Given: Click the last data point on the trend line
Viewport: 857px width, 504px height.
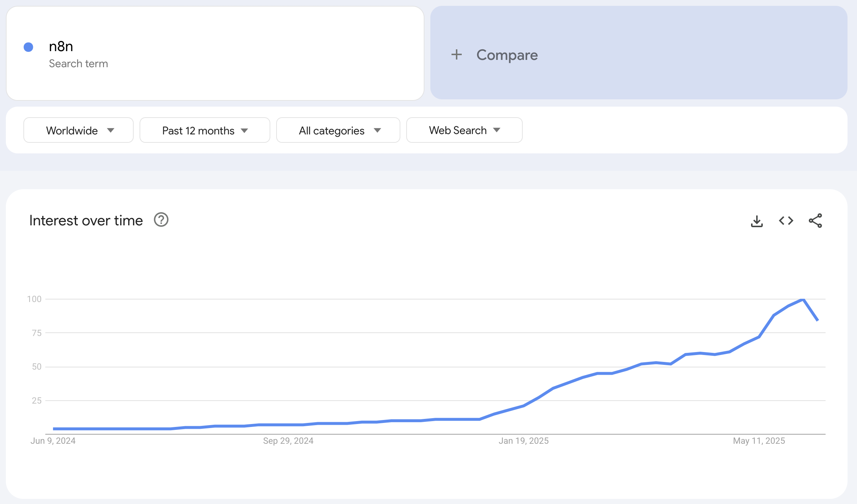Looking at the screenshot, I should pos(817,320).
